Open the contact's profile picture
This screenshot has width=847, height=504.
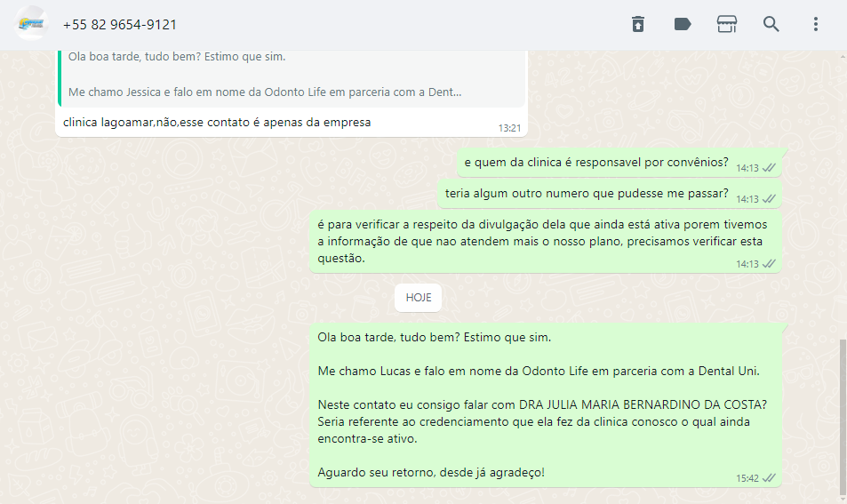point(31,24)
